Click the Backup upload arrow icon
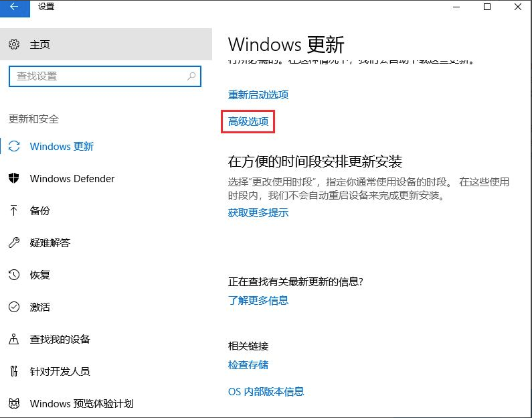Screen dimensions: 532x418 coord(14,211)
